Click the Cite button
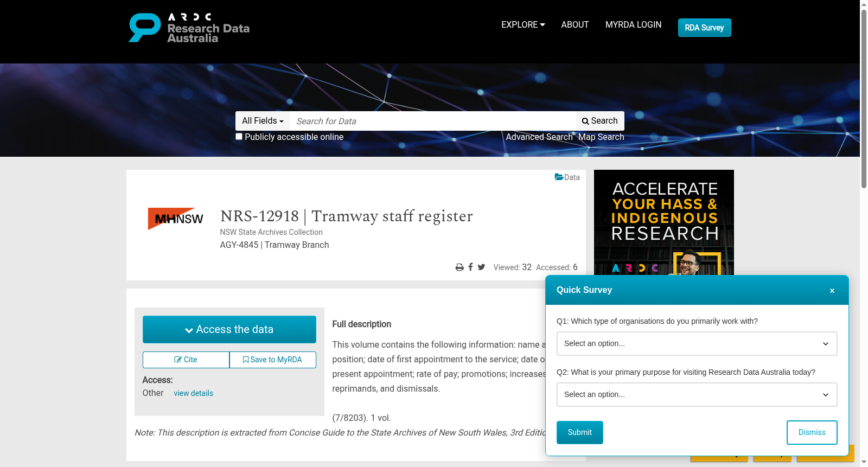This screenshot has height=467, width=868. [186, 360]
